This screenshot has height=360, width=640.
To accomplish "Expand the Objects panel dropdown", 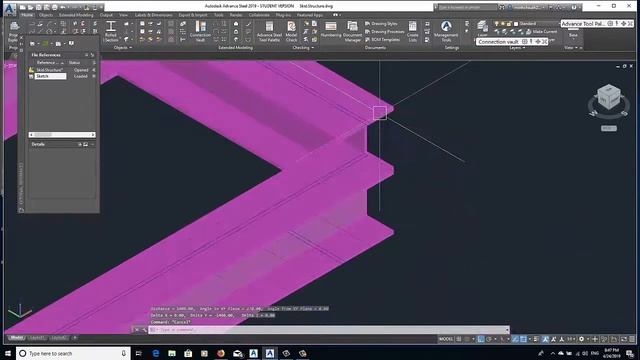I will click(122, 48).
